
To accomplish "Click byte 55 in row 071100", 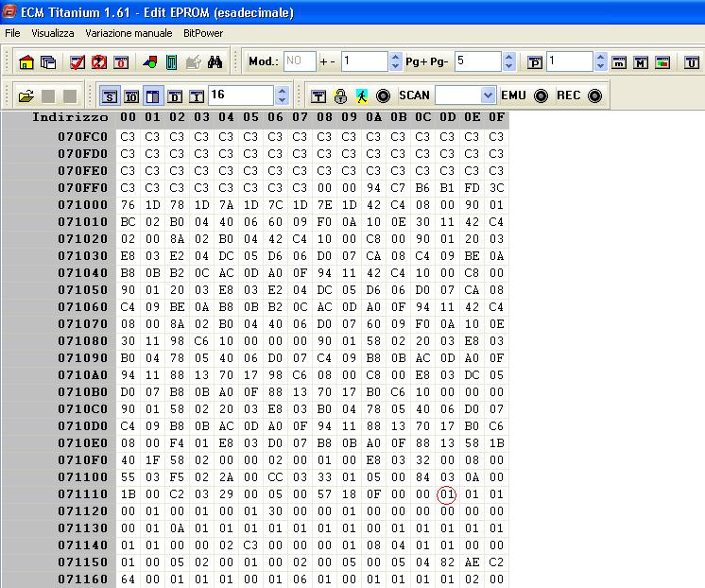I will pos(128,477).
